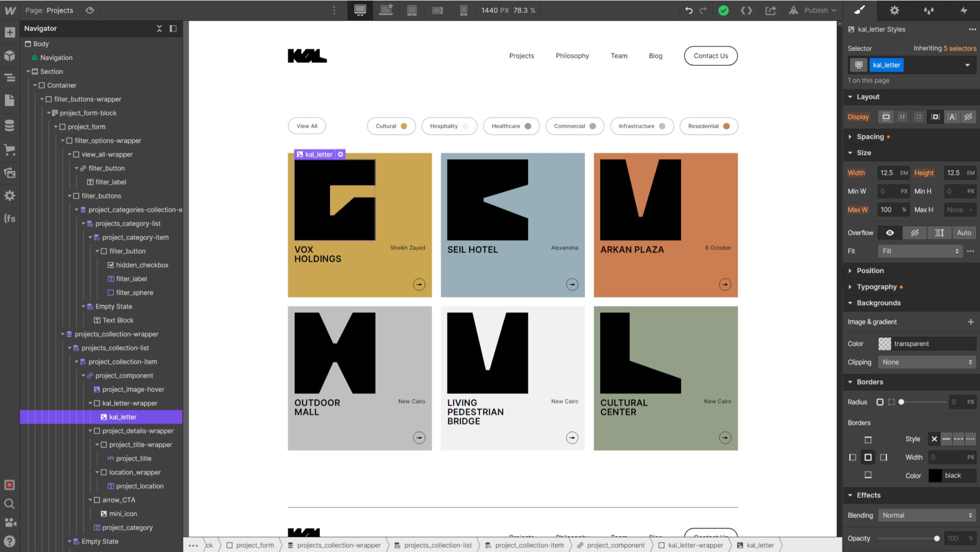Open the Fit dropdown

coord(920,251)
